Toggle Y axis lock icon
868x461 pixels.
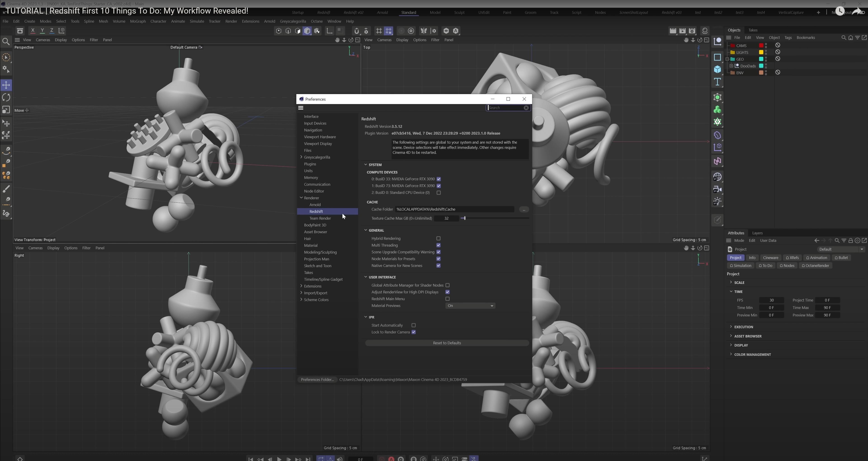[x=42, y=31]
